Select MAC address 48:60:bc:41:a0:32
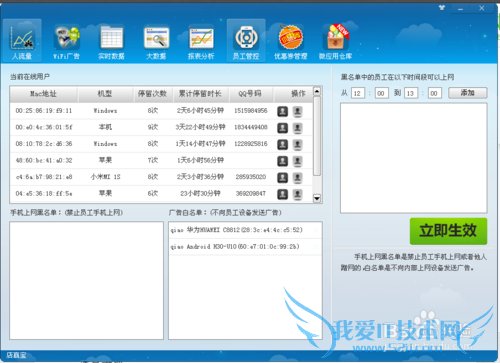This screenshot has width=500, height=363. point(44,160)
